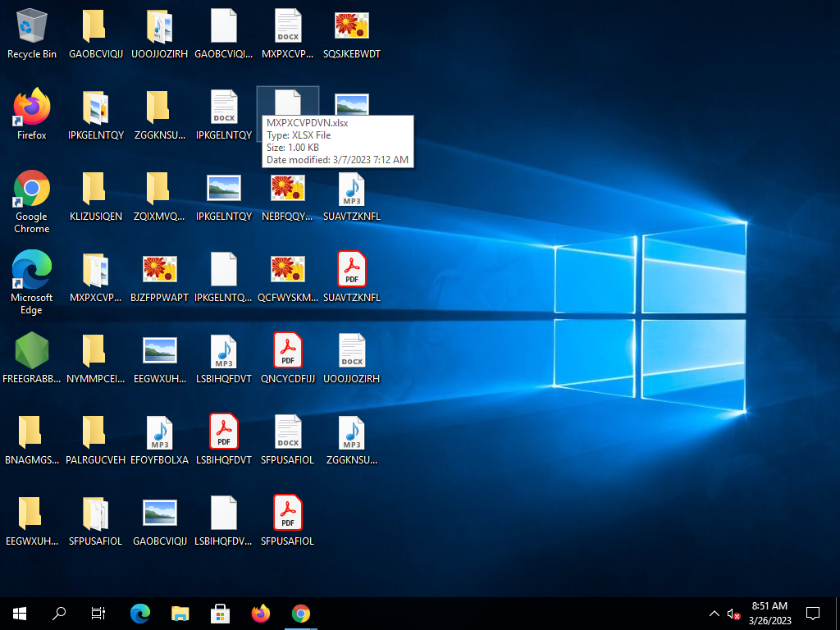This screenshot has width=840, height=630.
Task: Expand the hidden system tray icons chevron
Action: tap(714, 614)
